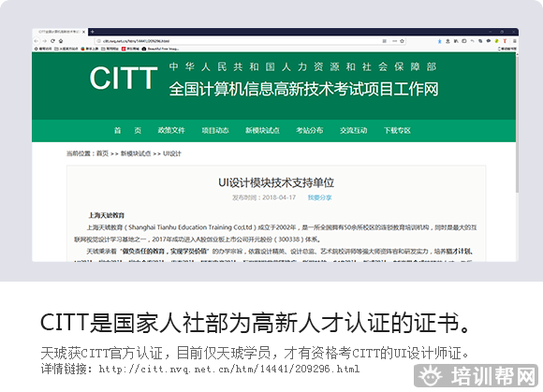
Task: Click the browser forward arrow
Action: tap(45, 41)
